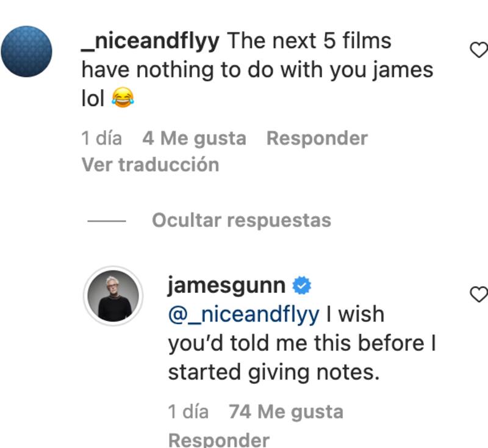Click the blue verified badge next to jamesgunn
488x448 pixels.
tap(301, 285)
